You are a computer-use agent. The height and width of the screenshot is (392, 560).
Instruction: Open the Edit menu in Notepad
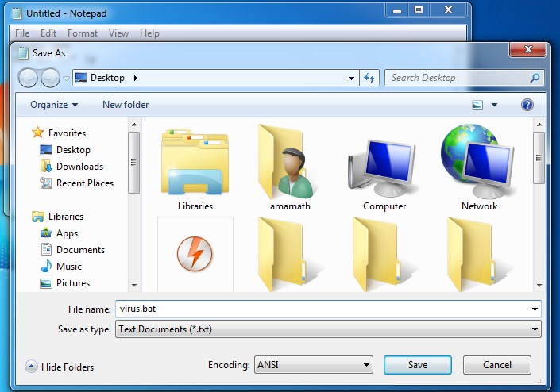click(x=48, y=33)
